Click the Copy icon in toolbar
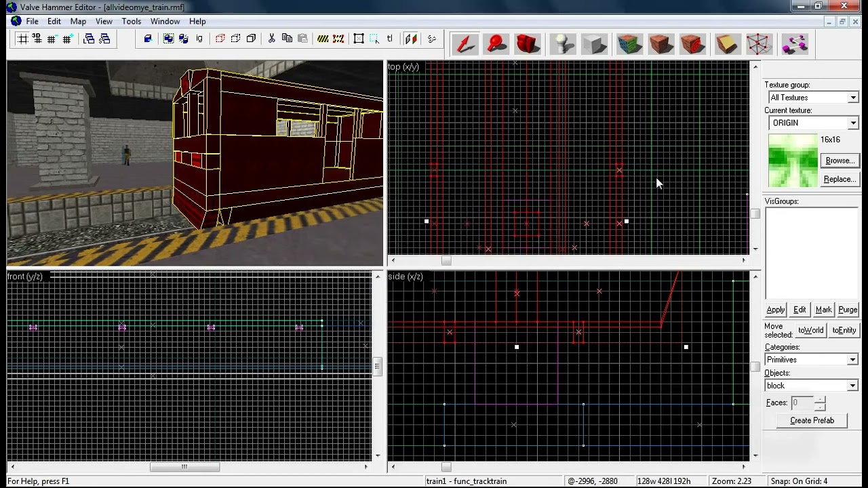The image size is (868, 488). (x=287, y=39)
